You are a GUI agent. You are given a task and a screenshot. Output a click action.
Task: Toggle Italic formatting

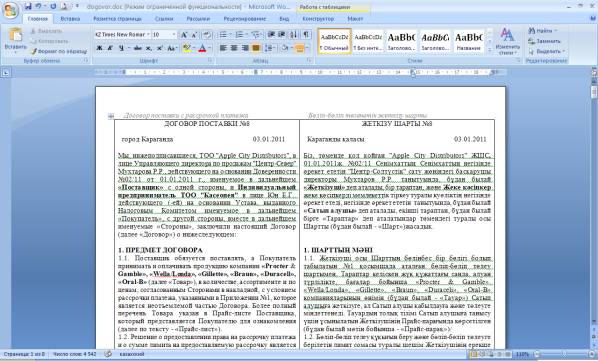click(x=110, y=48)
